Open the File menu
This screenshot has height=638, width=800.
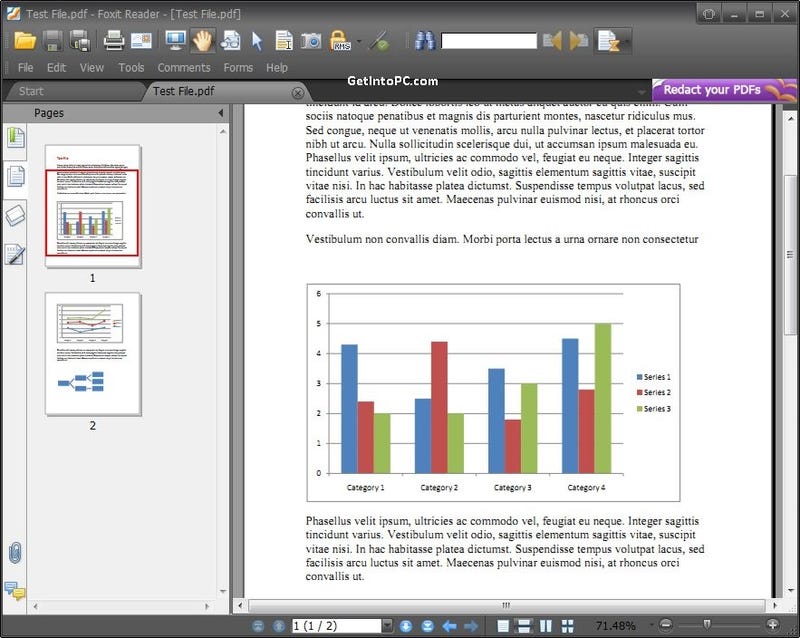[26, 67]
